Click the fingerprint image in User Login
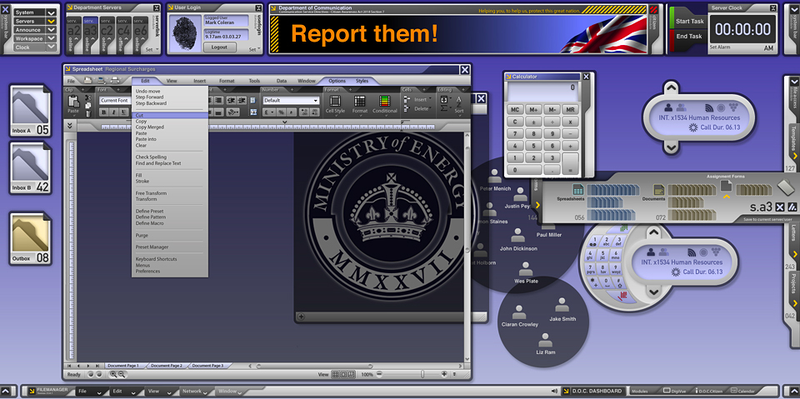This screenshot has width=800, height=399. point(185,33)
